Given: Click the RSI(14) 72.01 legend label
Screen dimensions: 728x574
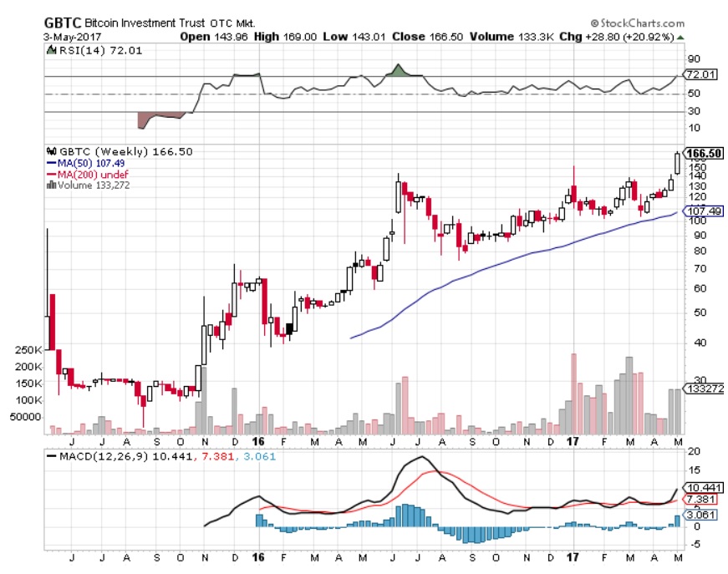Looking at the screenshot, I should [100, 50].
